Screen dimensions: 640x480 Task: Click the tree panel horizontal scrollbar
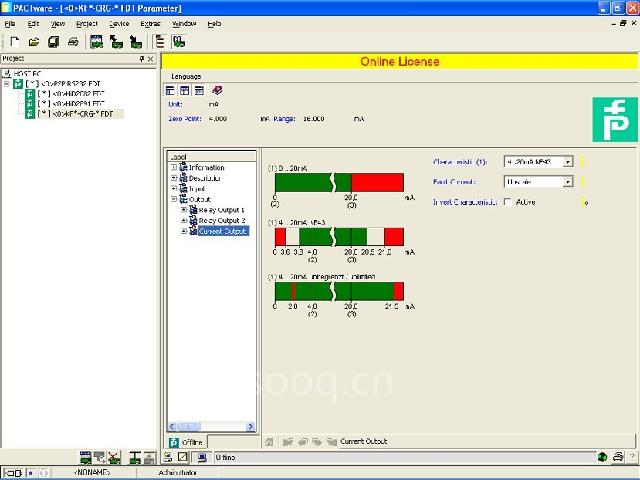pyautogui.click(x=210, y=427)
